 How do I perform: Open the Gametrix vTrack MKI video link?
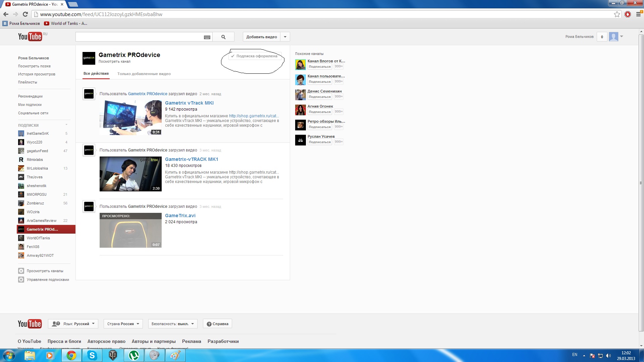(x=189, y=103)
